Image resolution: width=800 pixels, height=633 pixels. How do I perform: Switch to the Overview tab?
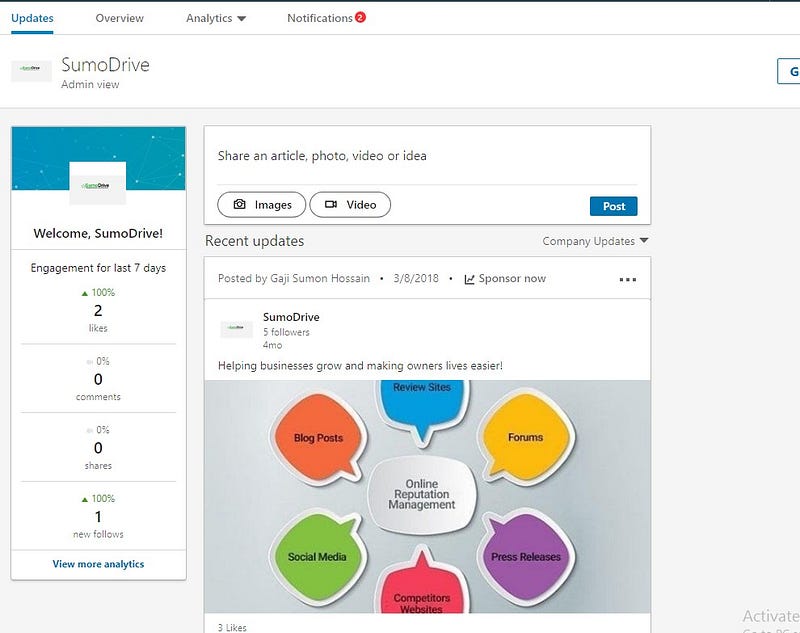[x=119, y=18]
